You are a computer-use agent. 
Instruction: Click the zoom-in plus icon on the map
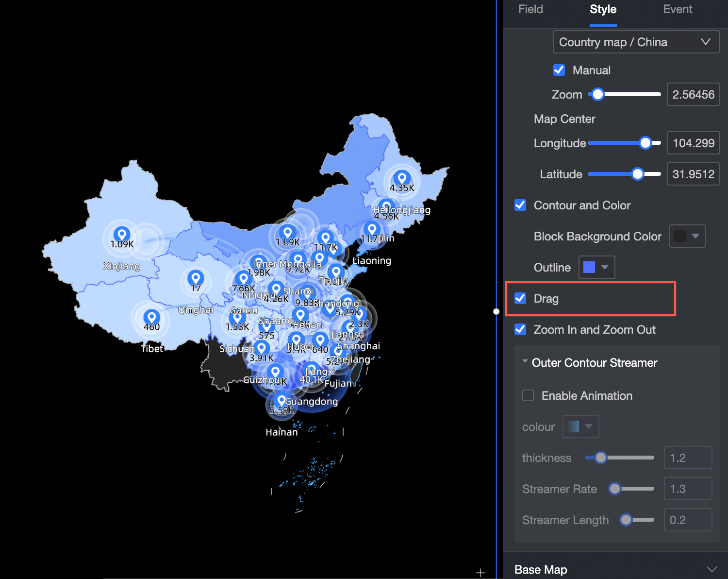[480, 572]
